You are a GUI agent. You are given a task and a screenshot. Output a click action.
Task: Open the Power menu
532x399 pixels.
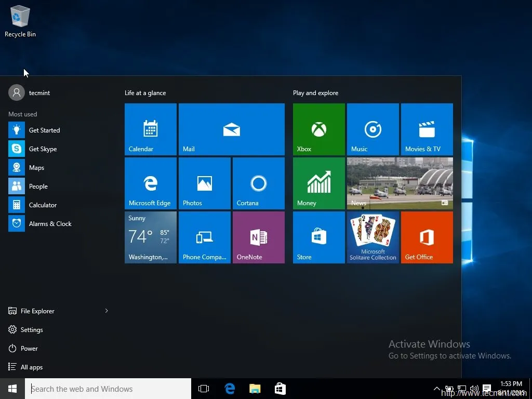pos(30,348)
